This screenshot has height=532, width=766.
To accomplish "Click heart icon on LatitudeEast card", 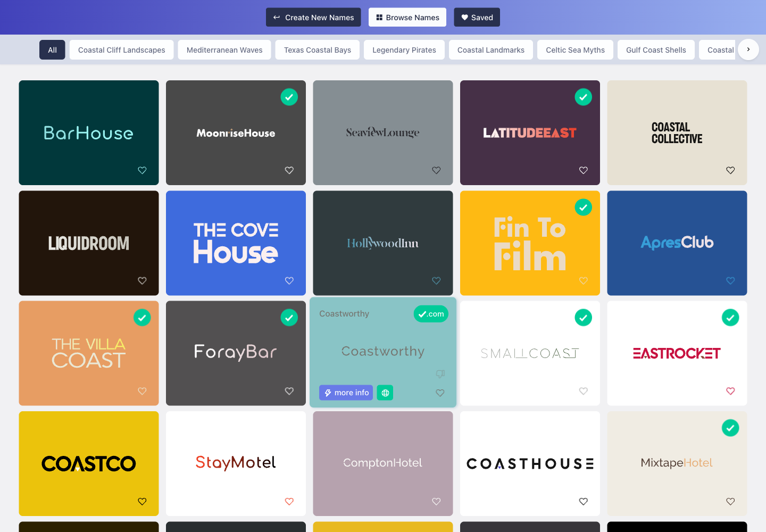I will (584, 170).
